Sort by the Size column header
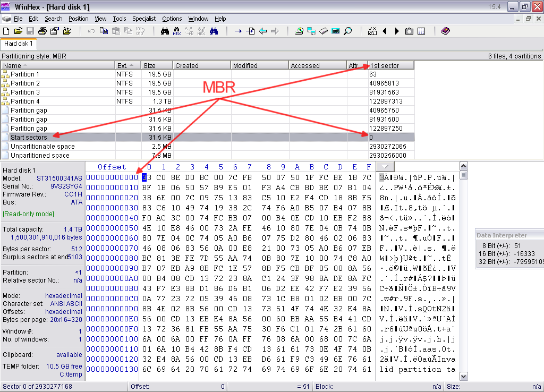This screenshot has width=544, height=392. coord(157,65)
